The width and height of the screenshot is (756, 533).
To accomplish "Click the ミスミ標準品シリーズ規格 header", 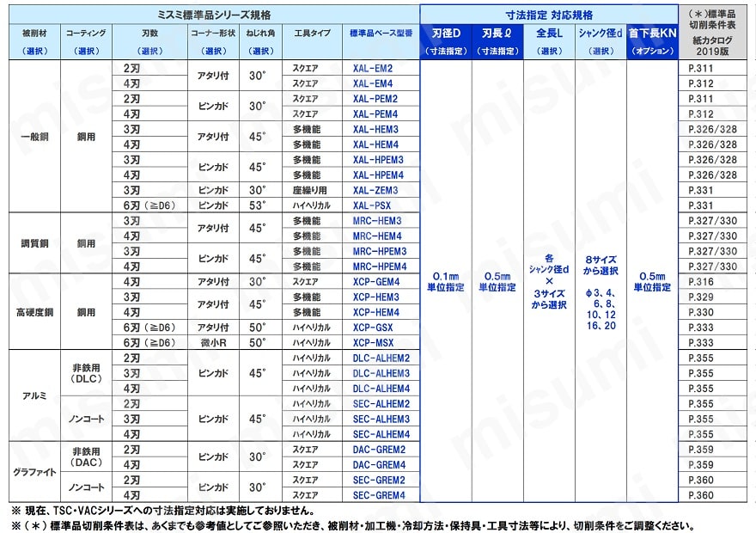I will 214,15.
